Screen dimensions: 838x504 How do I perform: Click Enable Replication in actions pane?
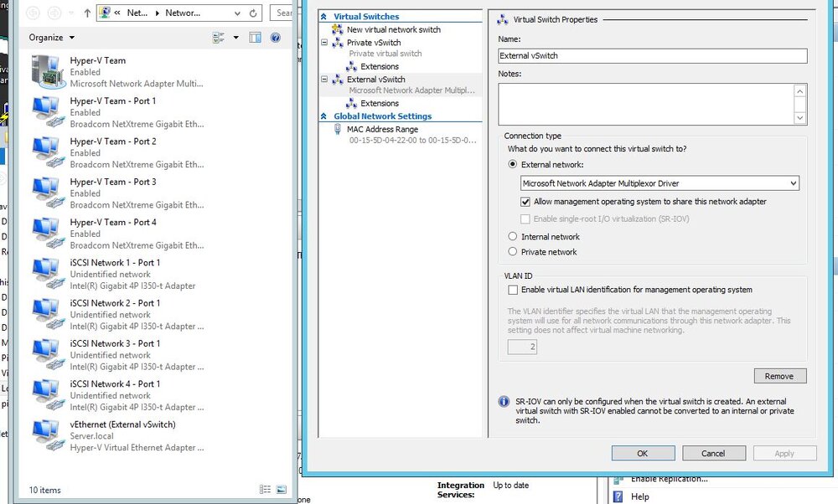coord(669,479)
